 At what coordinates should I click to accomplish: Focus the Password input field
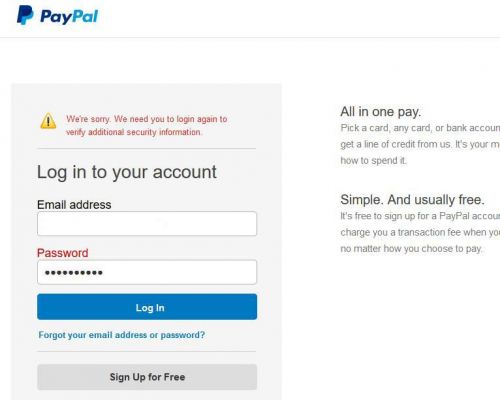pyautogui.click(x=147, y=272)
